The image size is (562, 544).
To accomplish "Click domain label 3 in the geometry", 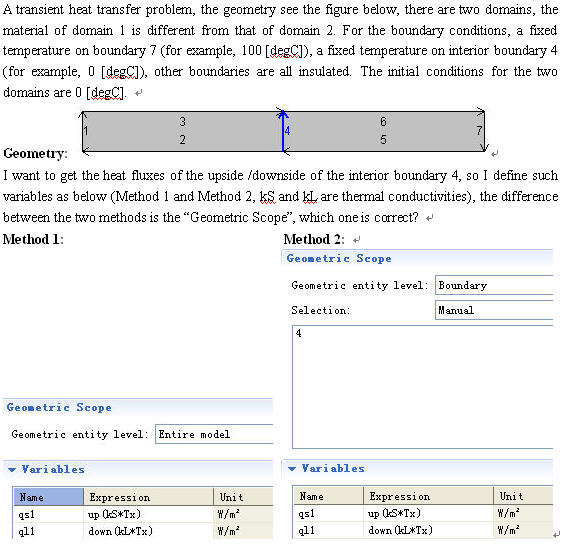I will click(x=182, y=122).
